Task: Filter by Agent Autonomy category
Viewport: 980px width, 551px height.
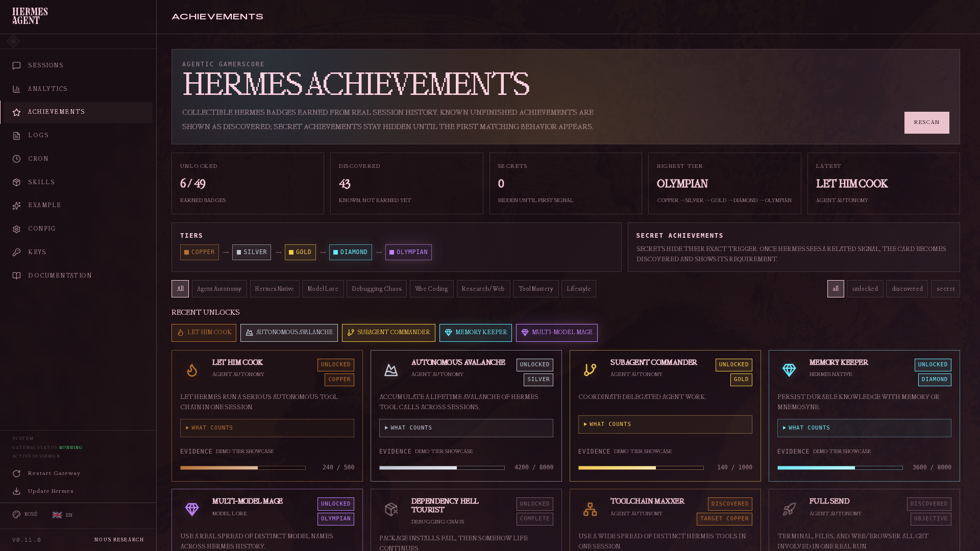Action: (219, 289)
